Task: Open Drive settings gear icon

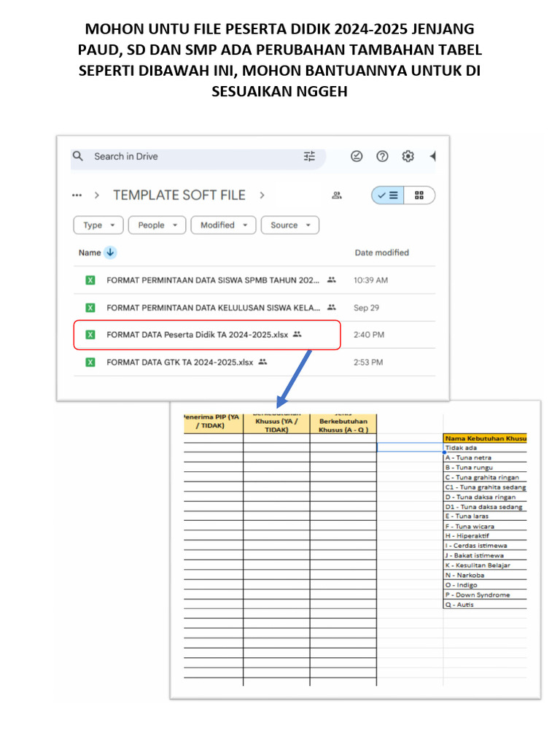Action: 408,156
